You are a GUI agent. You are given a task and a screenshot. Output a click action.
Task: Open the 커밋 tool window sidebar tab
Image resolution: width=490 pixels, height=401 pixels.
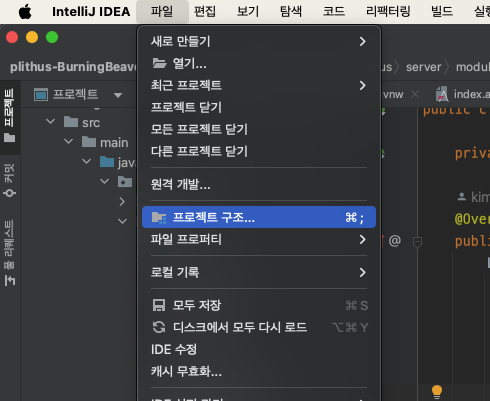(10, 180)
